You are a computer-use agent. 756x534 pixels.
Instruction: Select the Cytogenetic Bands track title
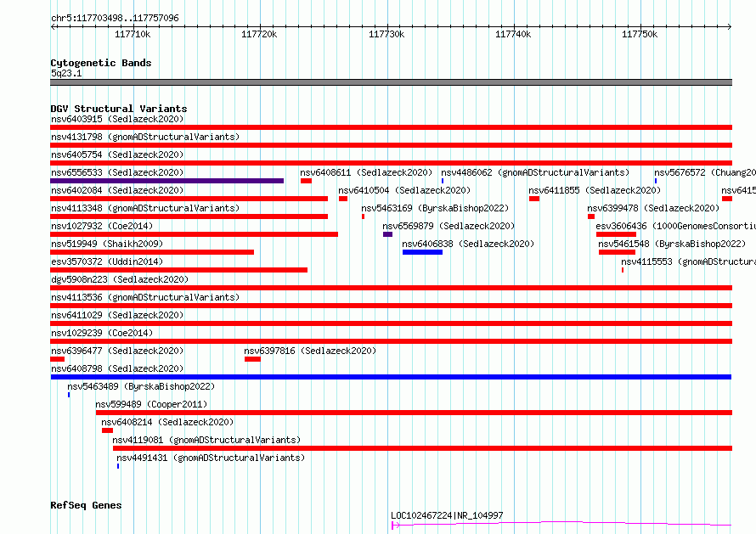101,63
